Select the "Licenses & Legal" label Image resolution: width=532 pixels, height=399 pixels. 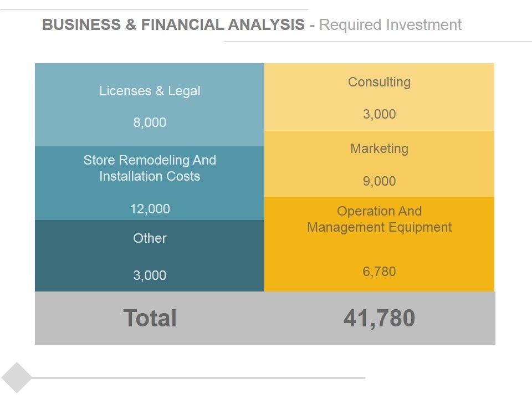pyautogui.click(x=150, y=91)
